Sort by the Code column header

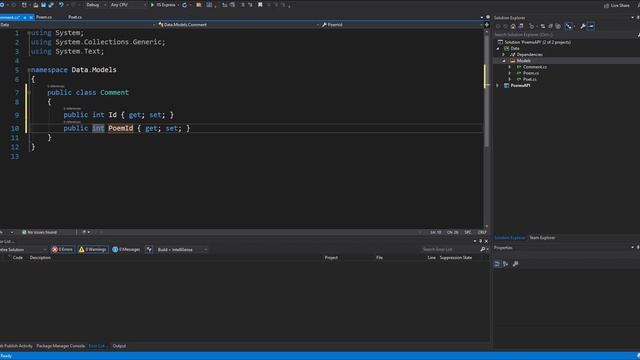(x=18, y=258)
